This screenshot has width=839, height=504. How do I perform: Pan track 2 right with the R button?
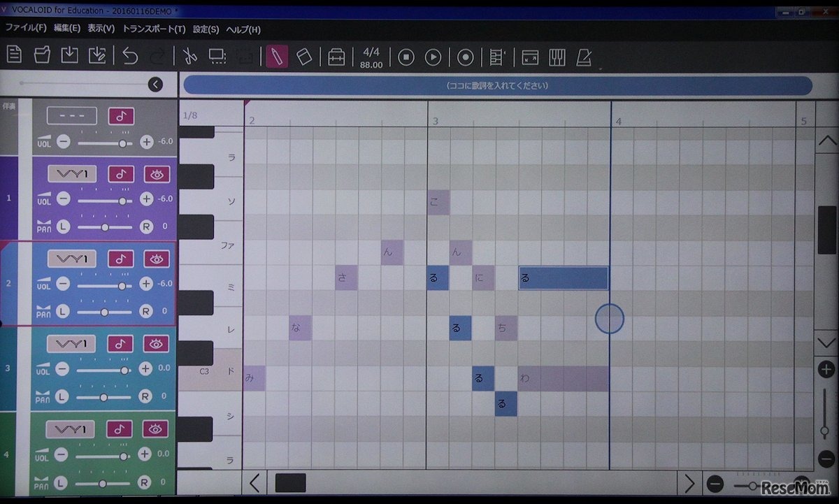click(145, 311)
